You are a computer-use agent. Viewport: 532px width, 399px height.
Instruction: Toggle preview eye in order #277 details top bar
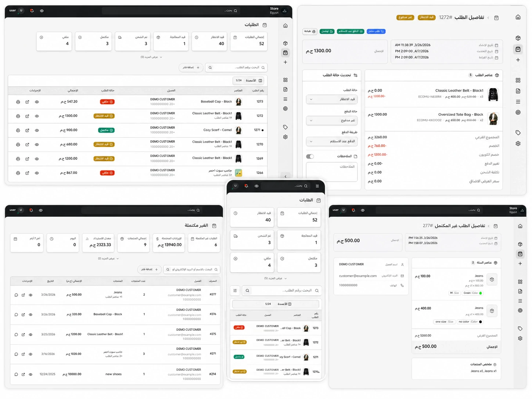363,210
